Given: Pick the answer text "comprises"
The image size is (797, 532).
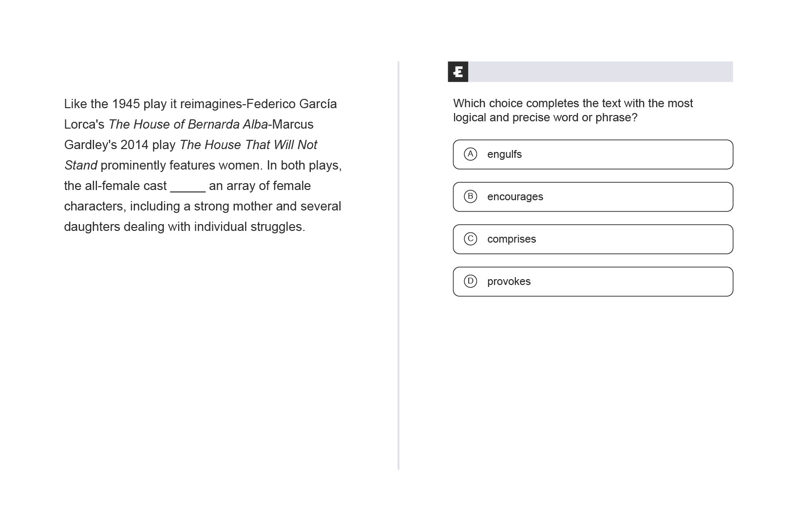Looking at the screenshot, I should tap(512, 239).
